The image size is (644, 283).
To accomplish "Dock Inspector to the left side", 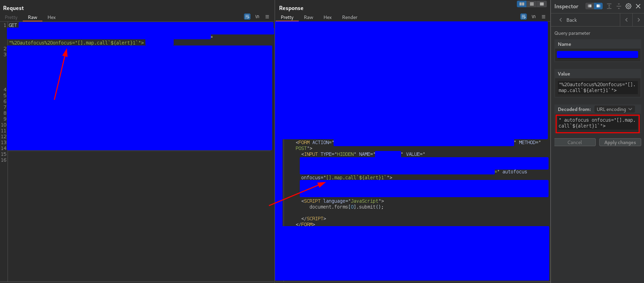I will (590, 6).
